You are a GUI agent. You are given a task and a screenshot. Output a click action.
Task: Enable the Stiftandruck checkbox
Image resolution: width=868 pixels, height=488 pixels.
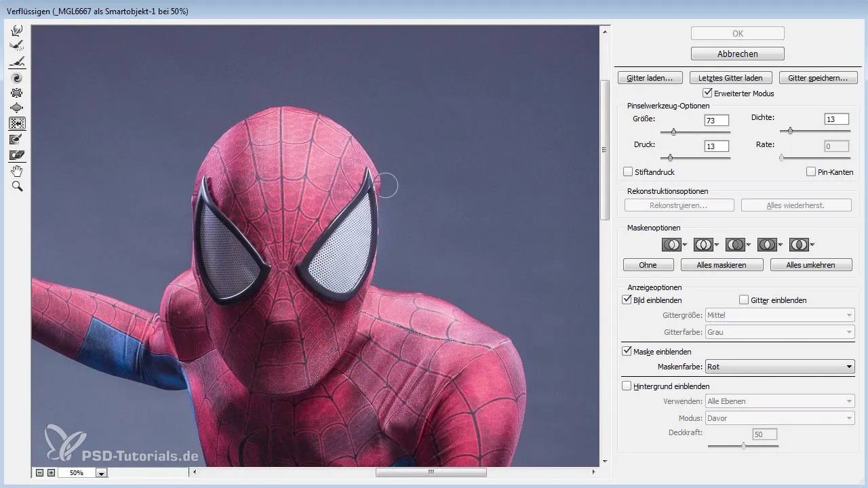628,172
